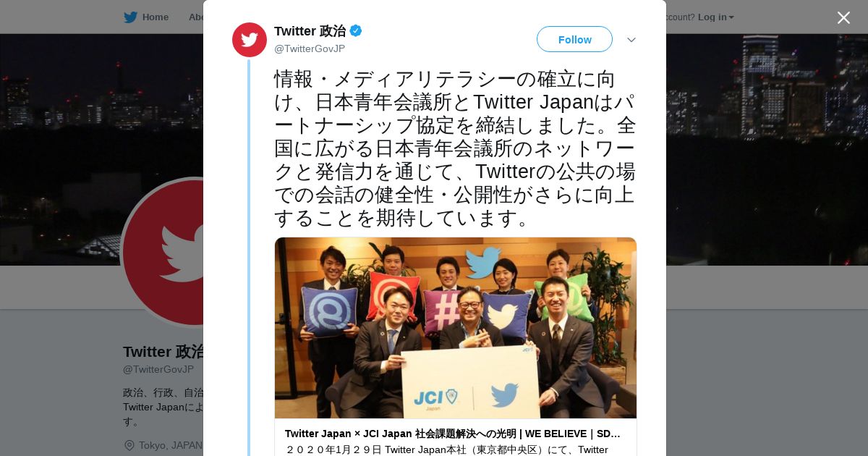Click the card description starting with ２０２０年1月２９日

(x=447, y=449)
